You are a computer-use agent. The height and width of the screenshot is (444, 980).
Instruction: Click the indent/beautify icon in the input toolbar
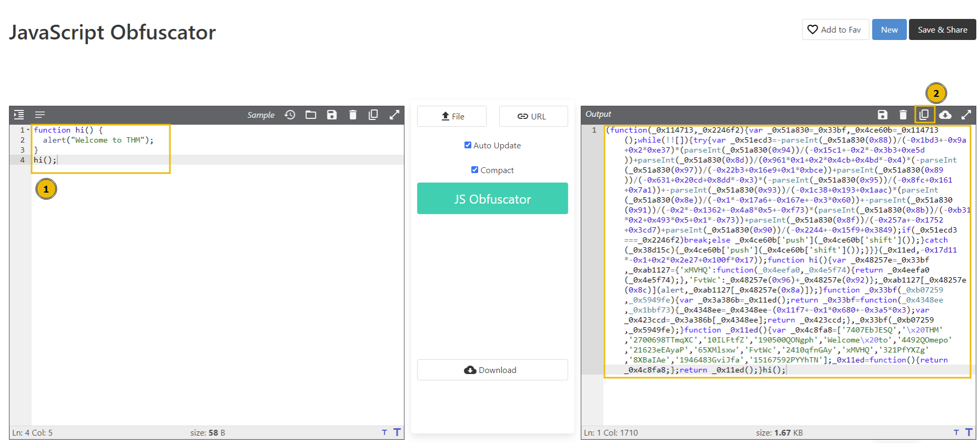19,115
